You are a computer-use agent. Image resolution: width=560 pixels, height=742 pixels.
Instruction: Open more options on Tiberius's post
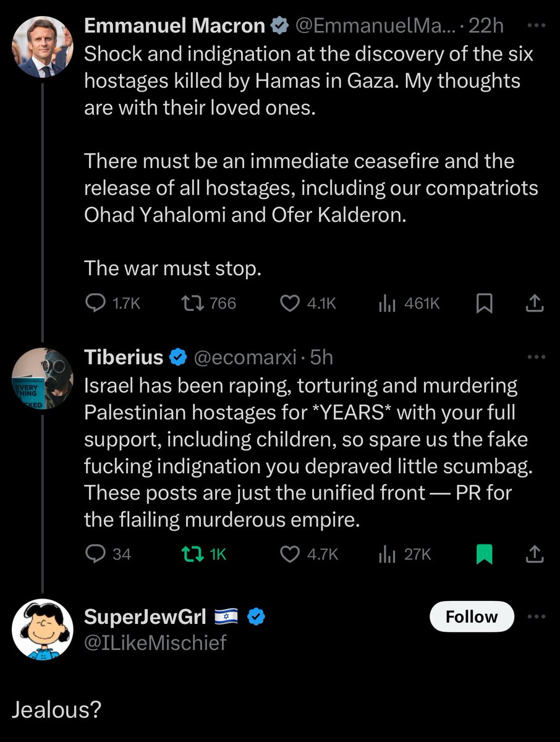click(534, 357)
